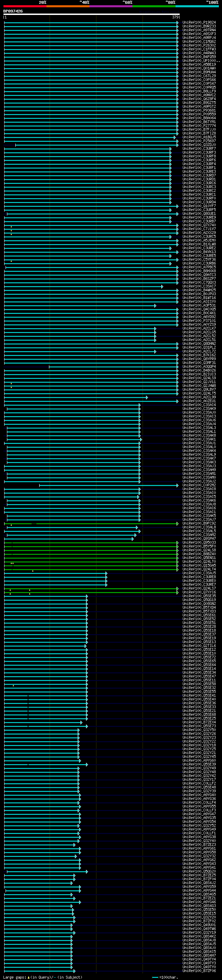Select hit label UniRef100_B7ZF06
222x980 pixels.
click(199, 971)
